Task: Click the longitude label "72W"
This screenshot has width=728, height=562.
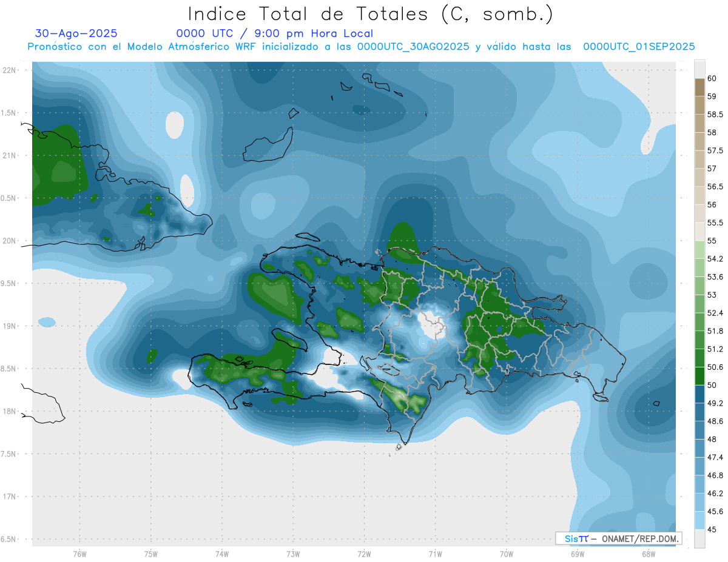Action: click(364, 553)
